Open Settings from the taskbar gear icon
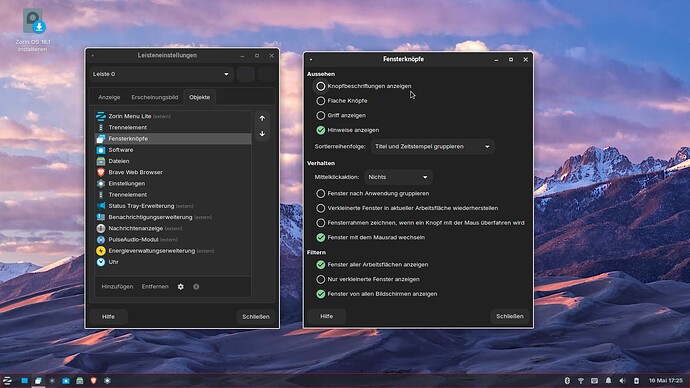 pos(107,381)
